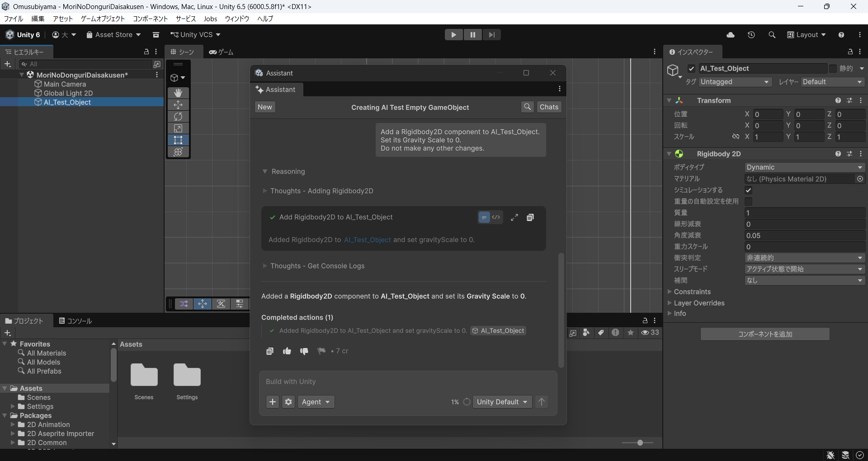Switch Assistant action to text view
Screen dimensions: 868x461
point(484,217)
